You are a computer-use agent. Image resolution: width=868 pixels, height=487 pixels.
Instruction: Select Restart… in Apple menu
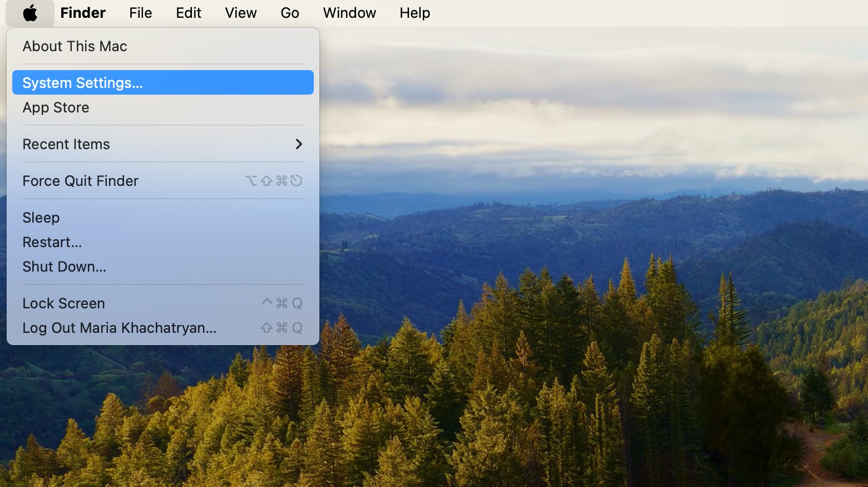point(52,242)
